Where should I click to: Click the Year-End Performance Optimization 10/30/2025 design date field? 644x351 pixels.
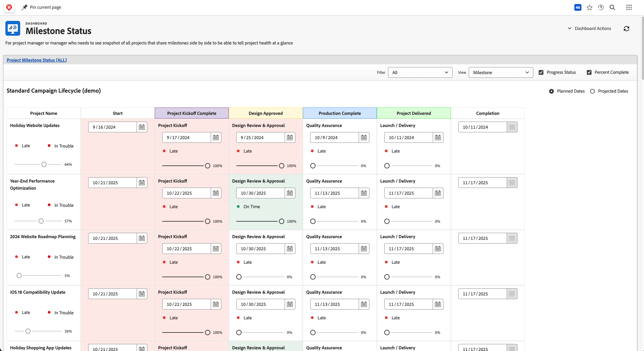(260, 193)
